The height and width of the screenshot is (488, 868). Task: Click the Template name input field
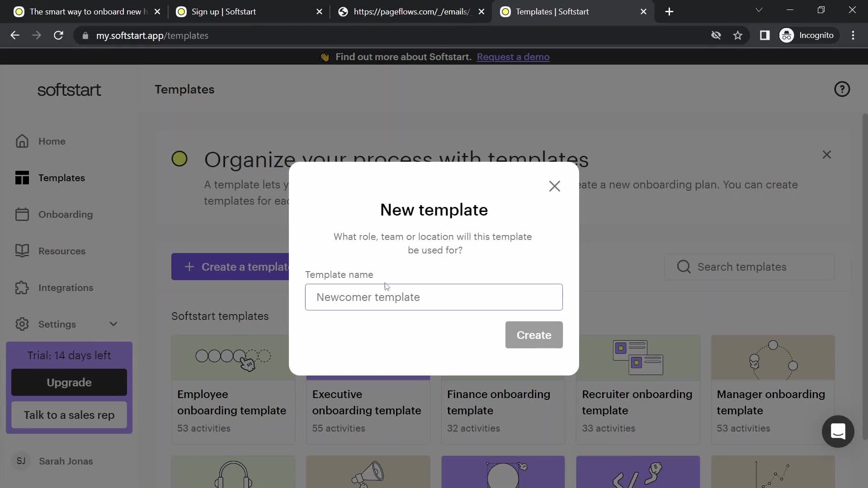tap(434, 297)
